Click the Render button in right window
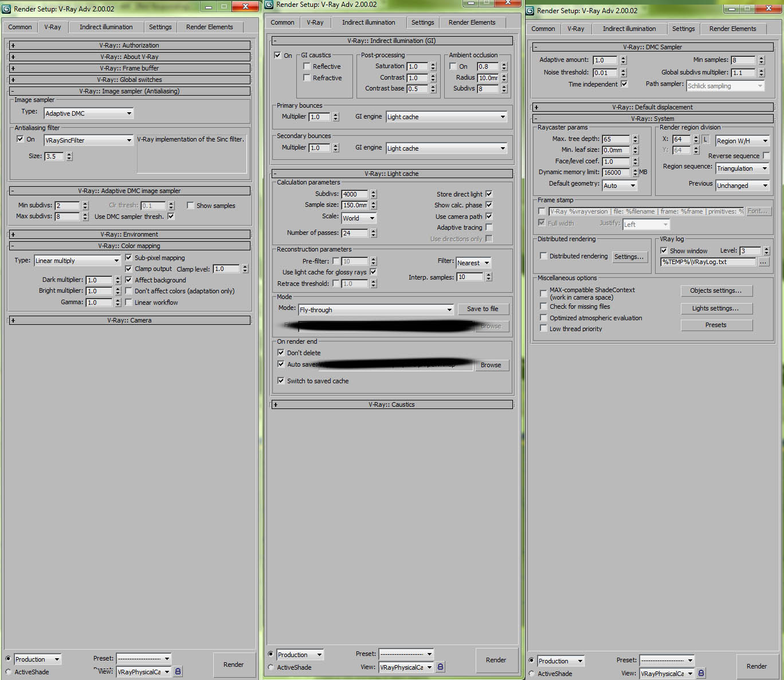The height and width of the screenshot is (680, 784). click(x=756, y=666)
